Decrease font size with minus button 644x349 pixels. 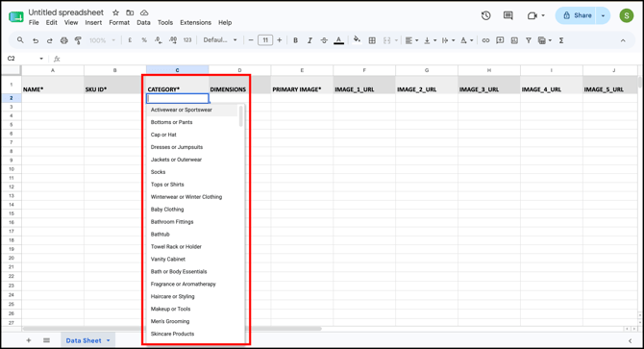251,40
